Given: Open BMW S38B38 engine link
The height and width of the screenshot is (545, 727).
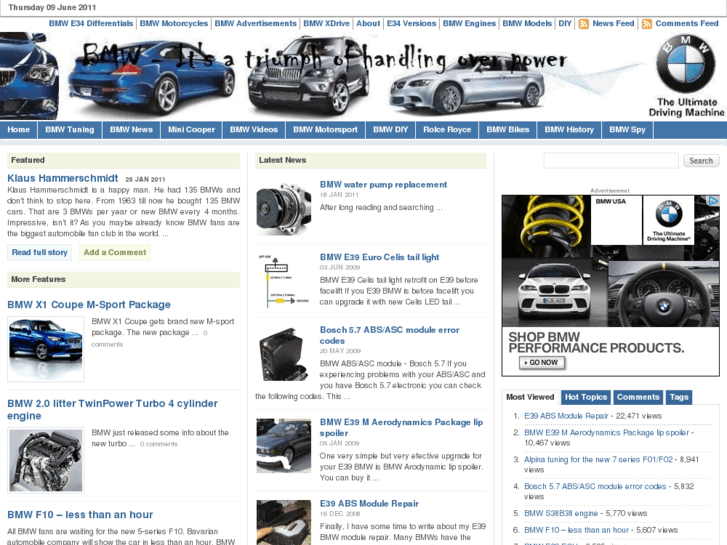Looking at the screenshot, I should tap(561, 513).
